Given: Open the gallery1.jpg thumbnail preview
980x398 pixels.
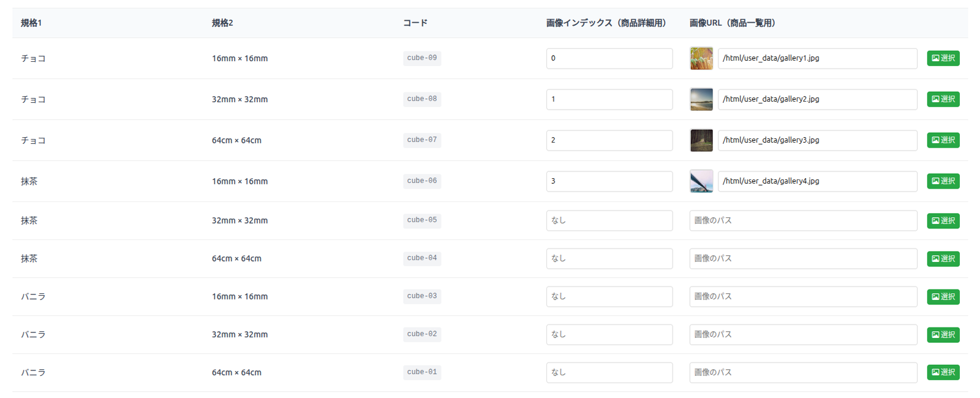Looking at the screenshot, I should tap(701, 58).
